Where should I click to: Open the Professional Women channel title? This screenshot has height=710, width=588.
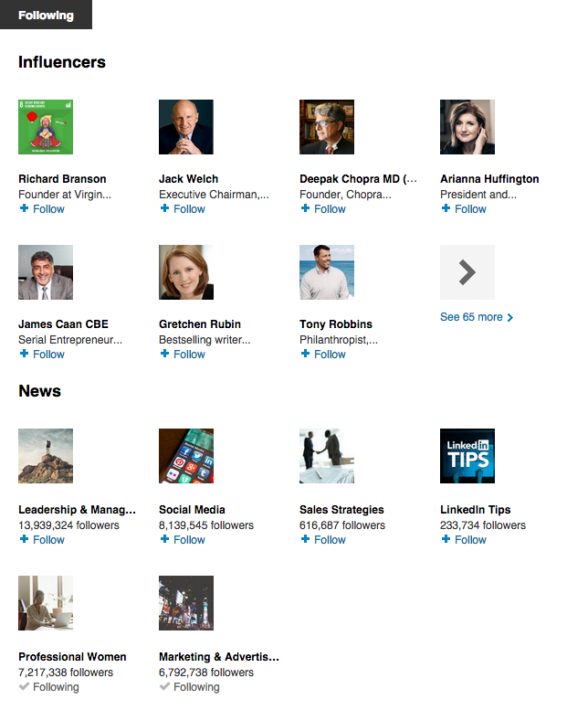pyautogui.click(x=72, y=657)
